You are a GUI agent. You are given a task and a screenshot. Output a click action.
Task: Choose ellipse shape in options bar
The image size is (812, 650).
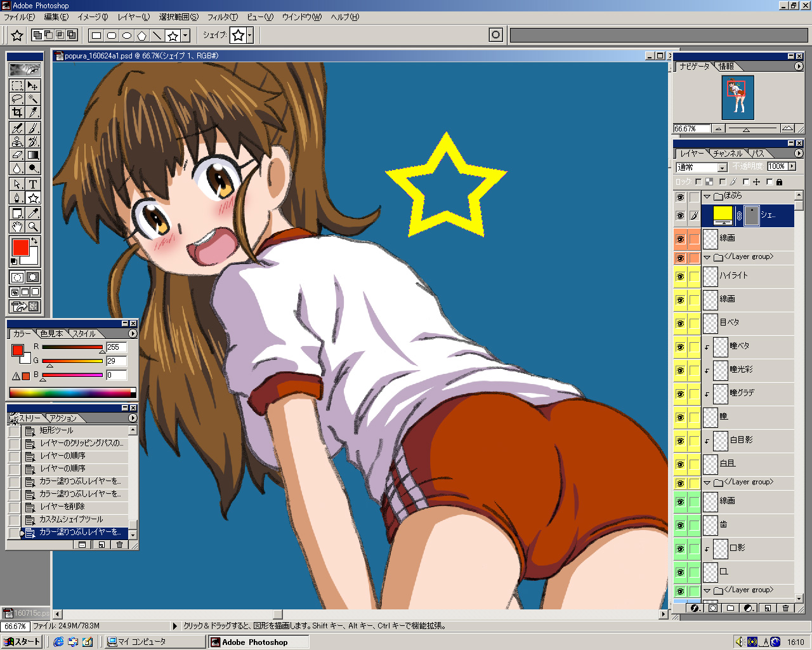tap(127, 36)
